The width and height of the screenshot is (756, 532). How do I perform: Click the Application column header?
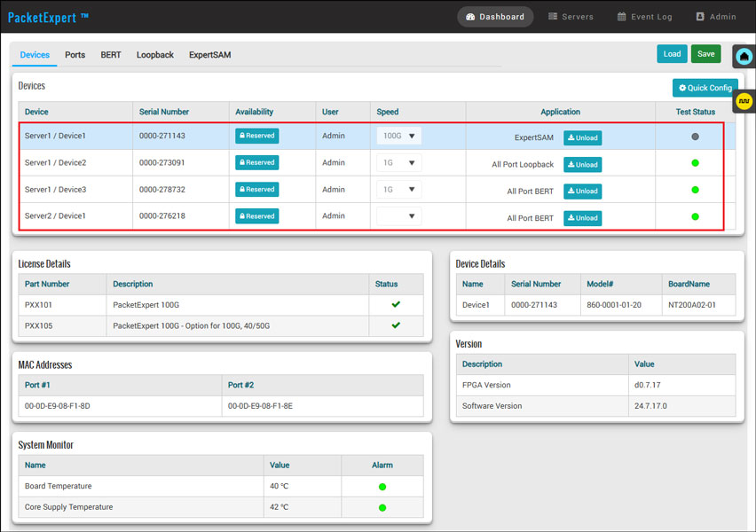[x=560, y=112]
